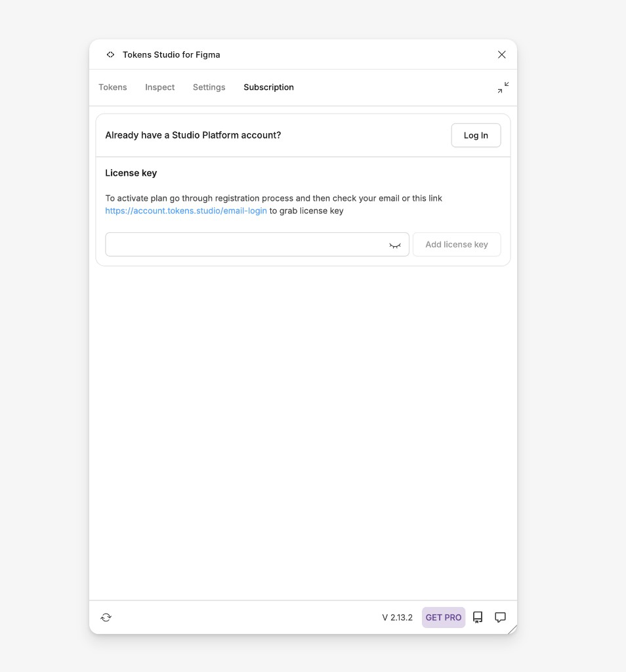This screenshot has width=626, height=672.
Task: Click the refresh sync icon in footer
Action: [106, 617]
